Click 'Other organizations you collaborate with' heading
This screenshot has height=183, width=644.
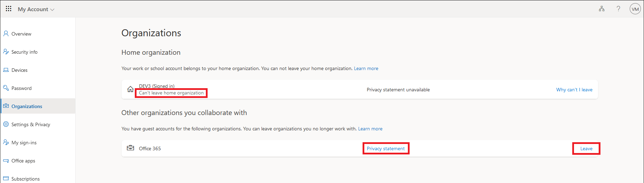click(x=184, y=113)
